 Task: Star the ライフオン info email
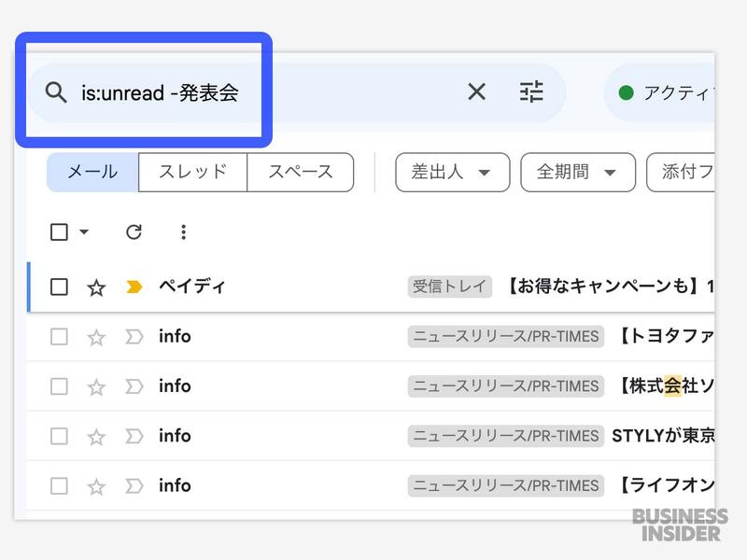(96, 486)
